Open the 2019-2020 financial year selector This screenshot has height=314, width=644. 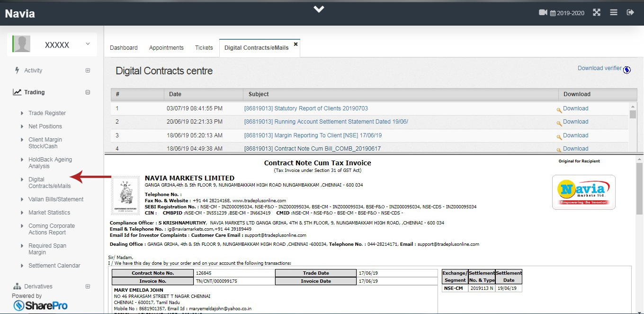point(567,13)
